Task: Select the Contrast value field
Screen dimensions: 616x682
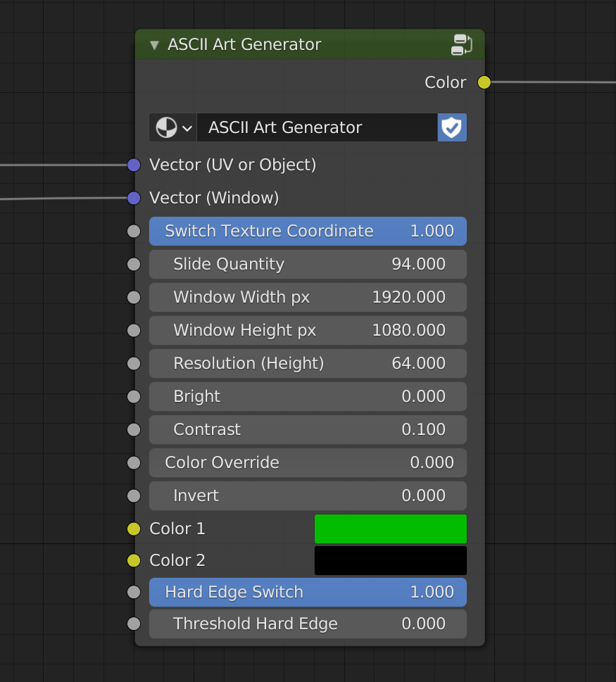Action: pos(308,429)
